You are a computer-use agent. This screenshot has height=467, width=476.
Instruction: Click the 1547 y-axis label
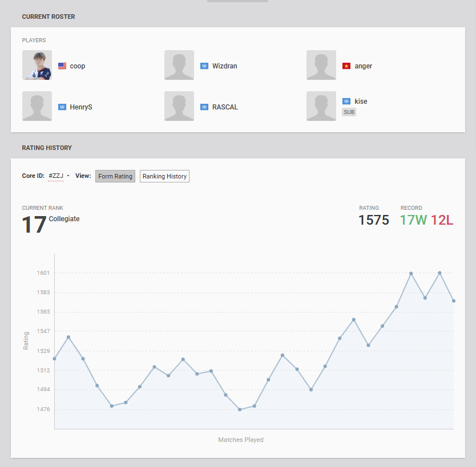point(43,331)
